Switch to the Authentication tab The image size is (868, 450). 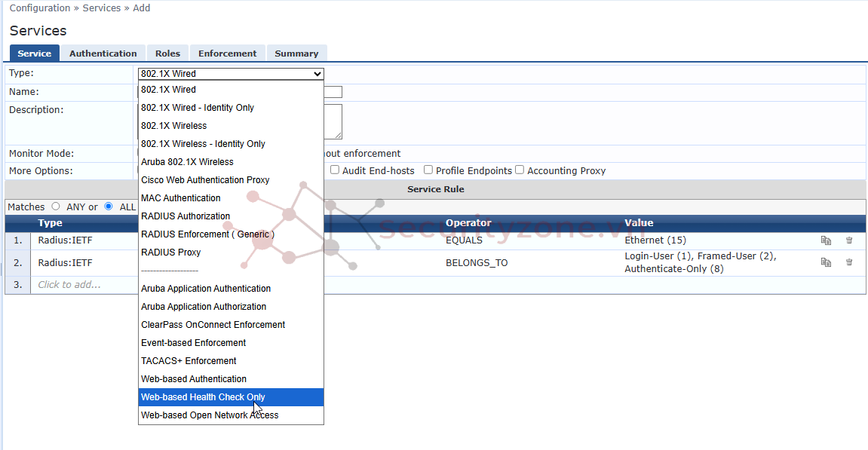point(103,54)
